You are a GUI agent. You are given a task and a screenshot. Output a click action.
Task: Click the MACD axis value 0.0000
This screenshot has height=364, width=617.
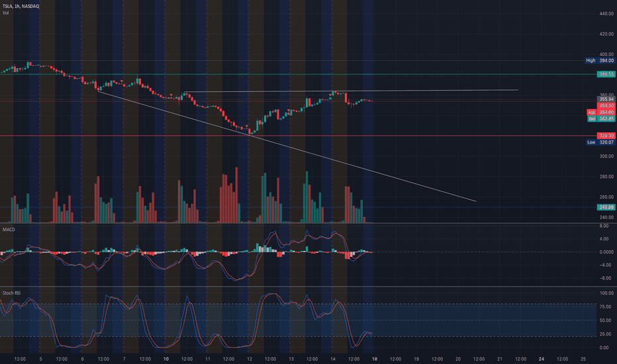pyautogui.click(x=606, y=252)
